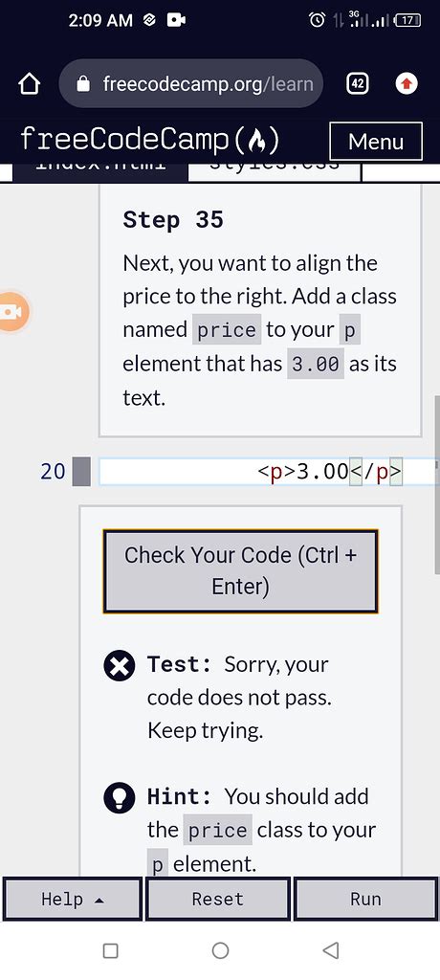Tap the Android back navigation triangle
The height and width of the screenshot is (980, 440).
(x=330, y=950)
